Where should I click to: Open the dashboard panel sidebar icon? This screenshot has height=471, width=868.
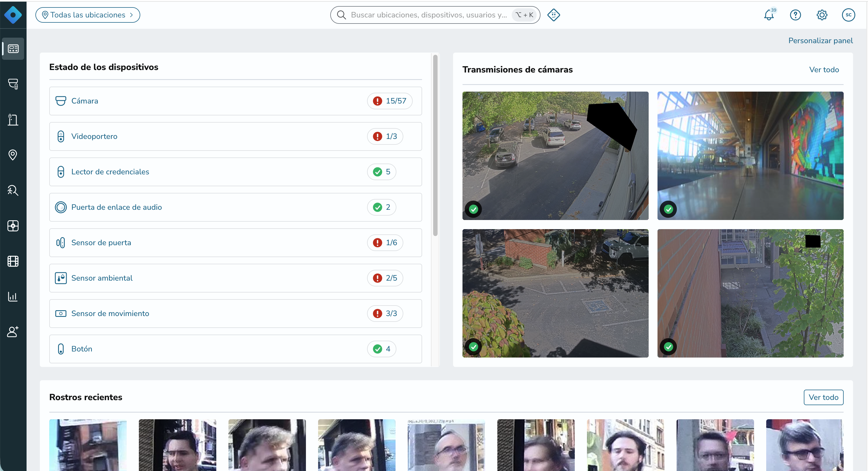(x=13, y=48)
